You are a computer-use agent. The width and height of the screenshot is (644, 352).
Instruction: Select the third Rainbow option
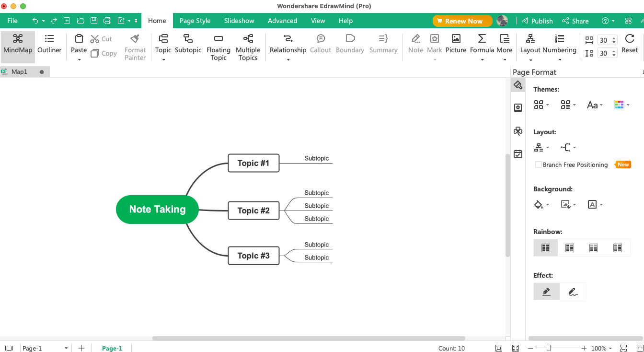pos(594,248)
